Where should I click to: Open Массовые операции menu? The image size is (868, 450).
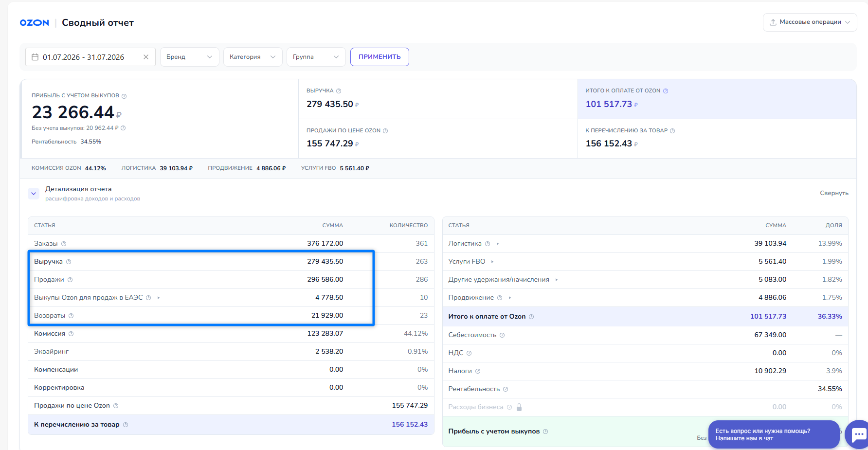pyautogui.click(x=810, y=22)
